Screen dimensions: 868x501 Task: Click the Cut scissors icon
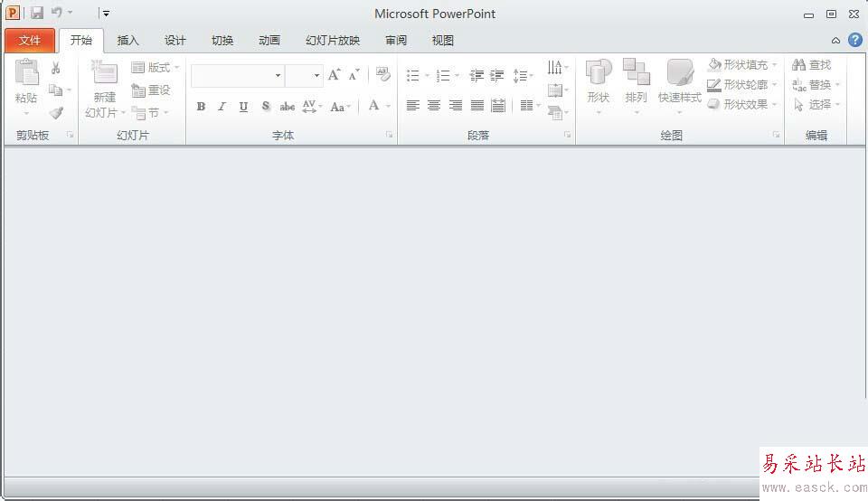pos(55,68)
